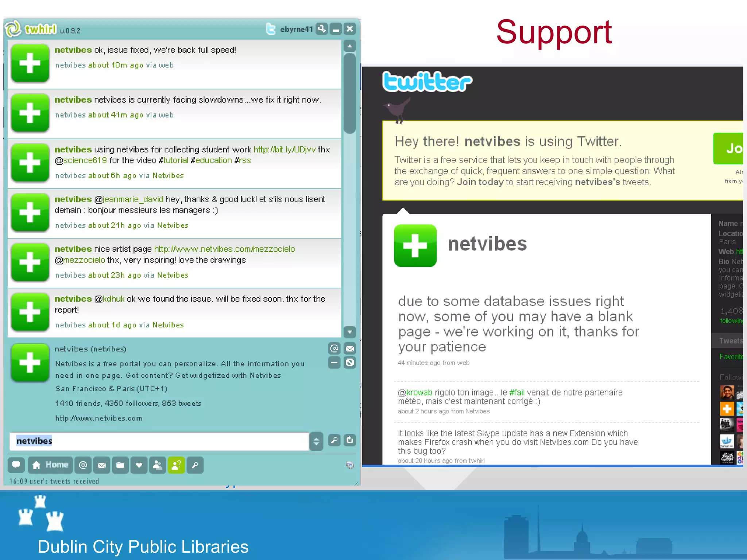Image resolution: width=747 pixels, height=560 pixels.
Task: Open the archive folder icon
Action: [x=120, y=465]
